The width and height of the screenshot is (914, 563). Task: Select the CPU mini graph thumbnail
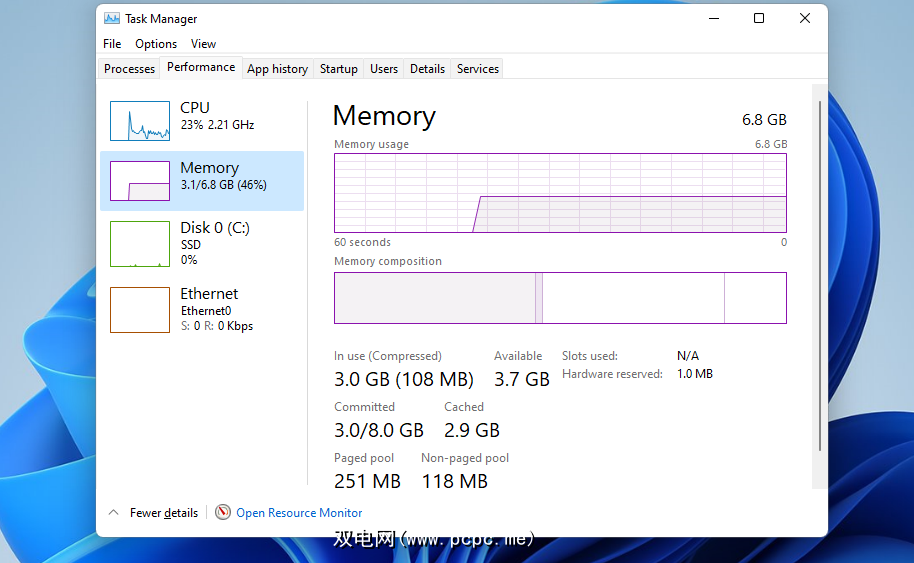[x=140, y=121]
